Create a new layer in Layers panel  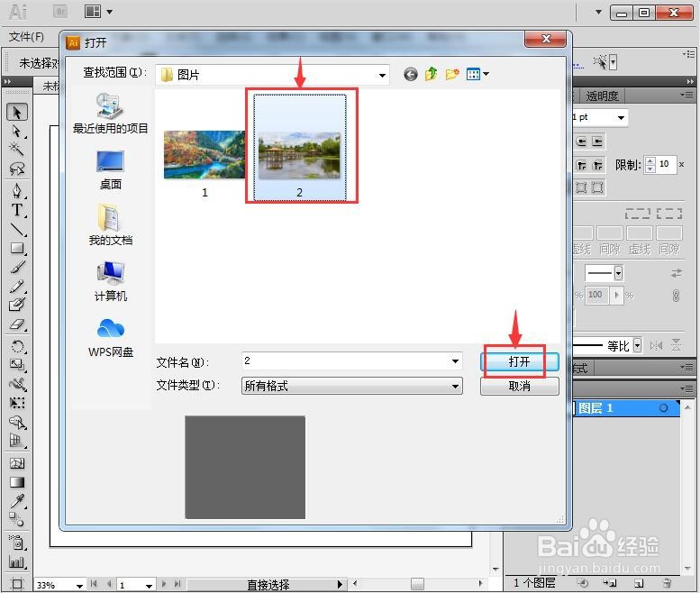point(639,583)
